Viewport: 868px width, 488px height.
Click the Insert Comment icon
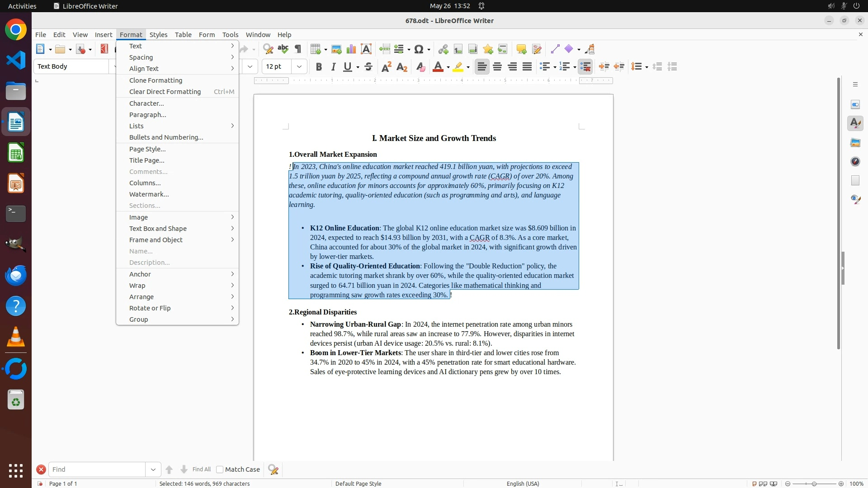point(521,49)
